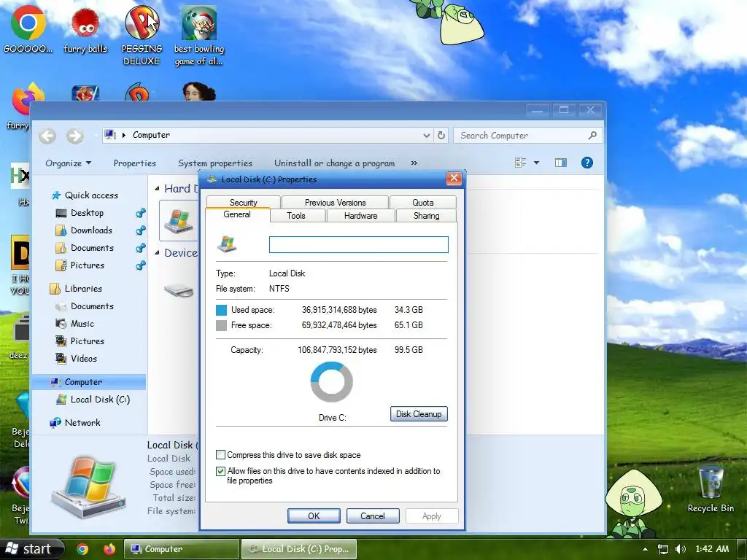The height and width of the screenshot is (560, 747).
Task: Select Computer in the navigation pane
Action: (88, 382)
